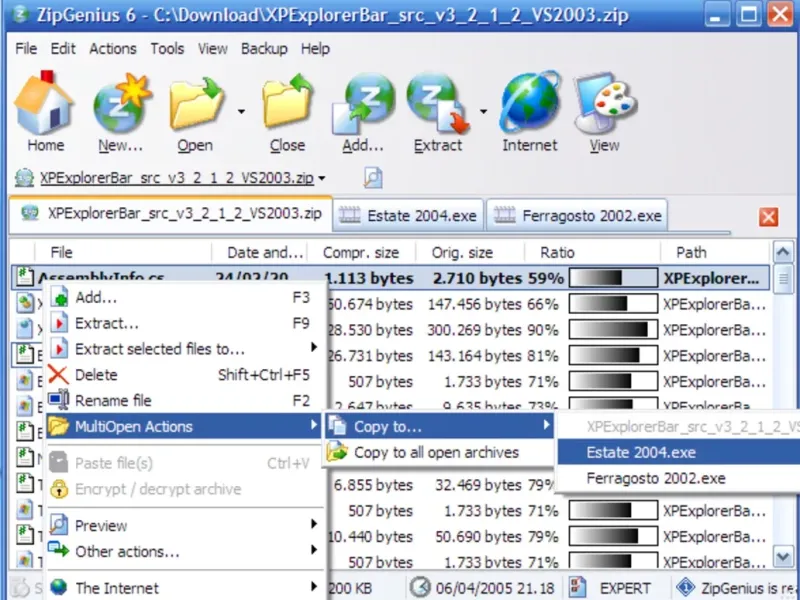Sort by the File column header

pyautogui.click(x=123, y=253)
